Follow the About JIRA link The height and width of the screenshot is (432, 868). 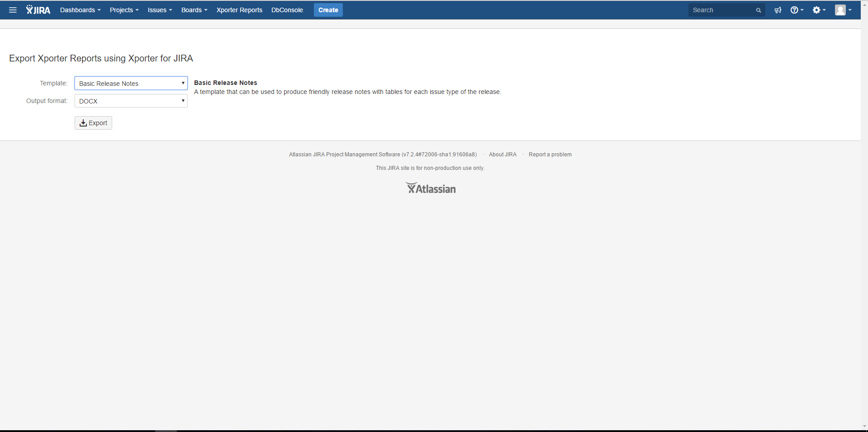click(x=503, y=155)
